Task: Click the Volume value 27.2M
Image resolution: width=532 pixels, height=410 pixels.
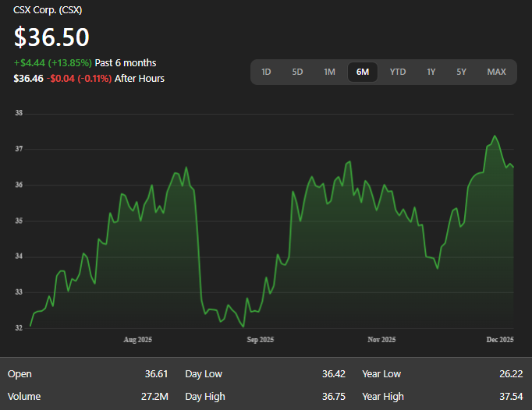Action: (154, 397)
